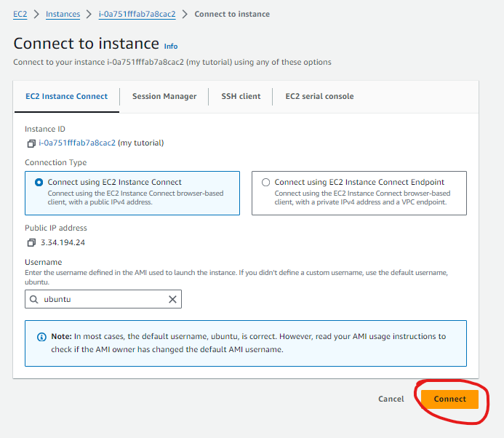Click the 3.34.194.24 IP address text

pyautogui.click(x=63, y=242)
